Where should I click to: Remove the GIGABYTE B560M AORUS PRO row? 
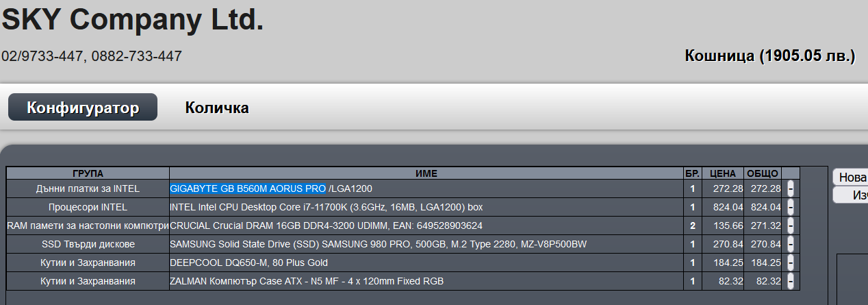(791, 188)
